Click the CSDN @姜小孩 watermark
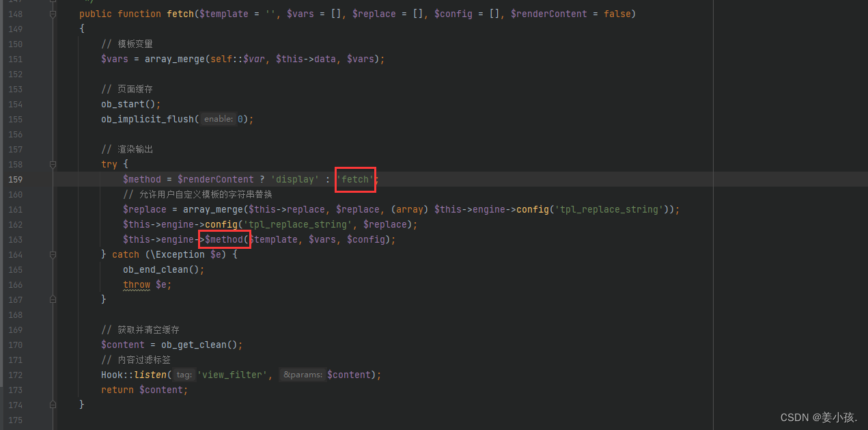The width and height of the screenshot is (868, 430). [x=818, y=417]
